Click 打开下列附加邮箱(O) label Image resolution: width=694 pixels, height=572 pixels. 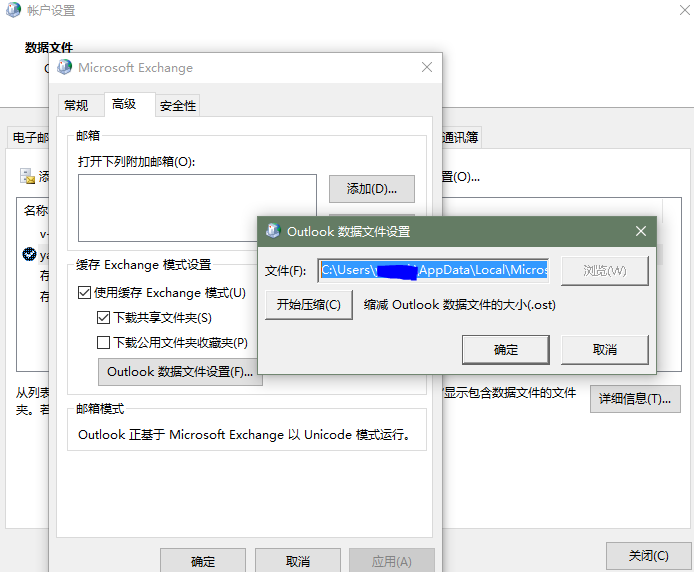tap(136, 162)
